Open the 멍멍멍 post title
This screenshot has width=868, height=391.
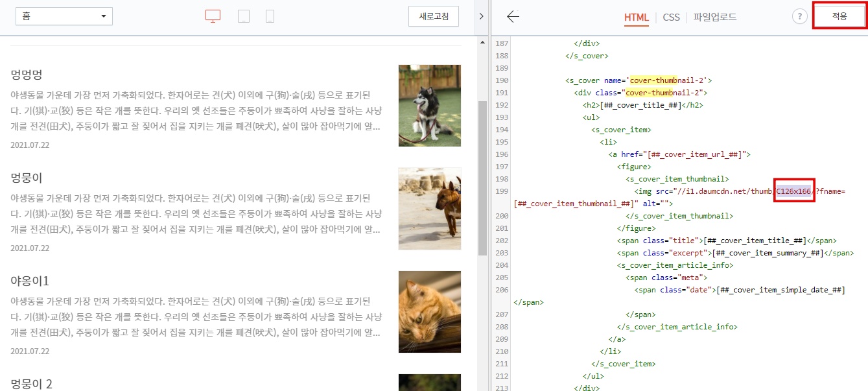(x=27, y=74)
